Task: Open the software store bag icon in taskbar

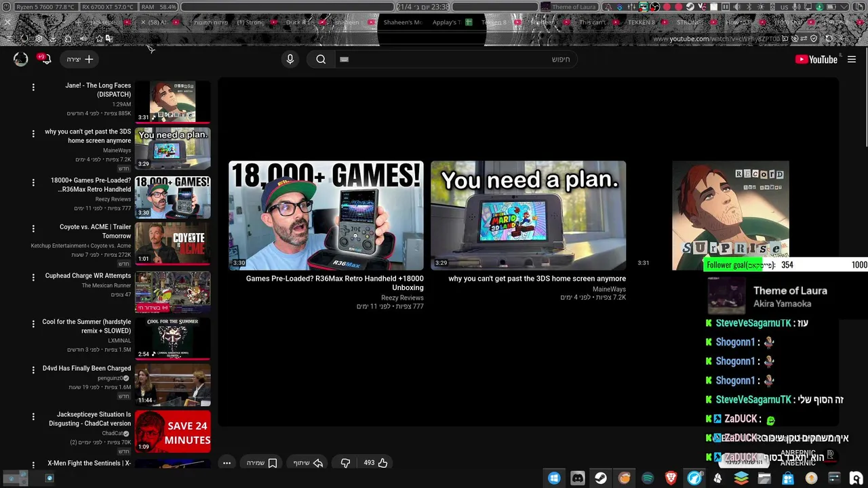Action: 788,478
